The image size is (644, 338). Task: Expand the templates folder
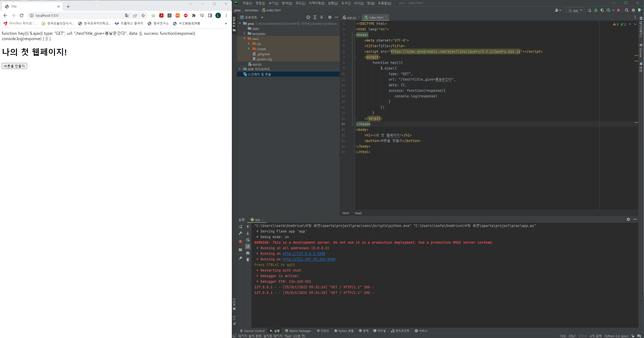[244, 33]
